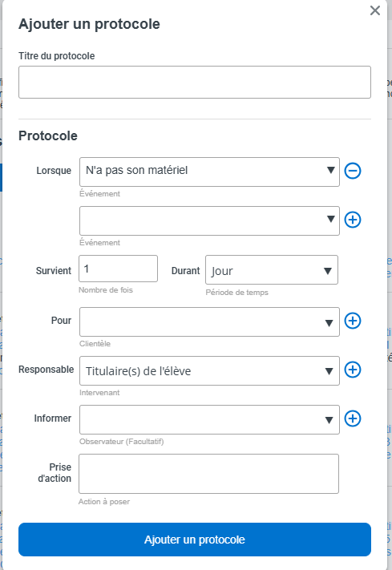Click the Titre du protocole text field
Screen dimensions: 392x570
(195, 82)
